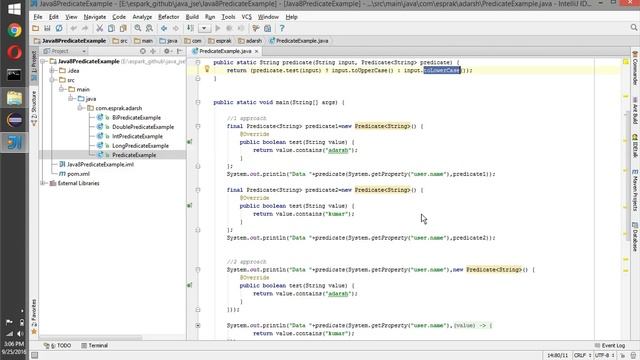Click the Redo toolbar arrow
This screenshot has width=640, height=360.
[85, 28]
